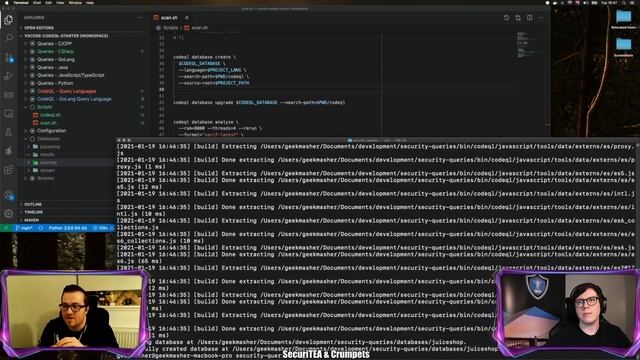Open editor more actions ellipsis
This screenshot has height=360, width=640.
tap(541, 18)
